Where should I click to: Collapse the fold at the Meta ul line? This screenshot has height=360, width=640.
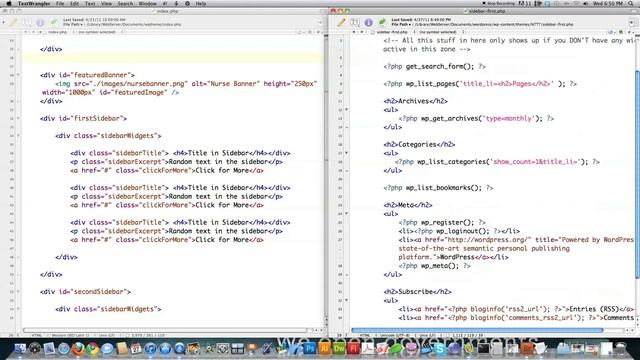pos(347,213)
